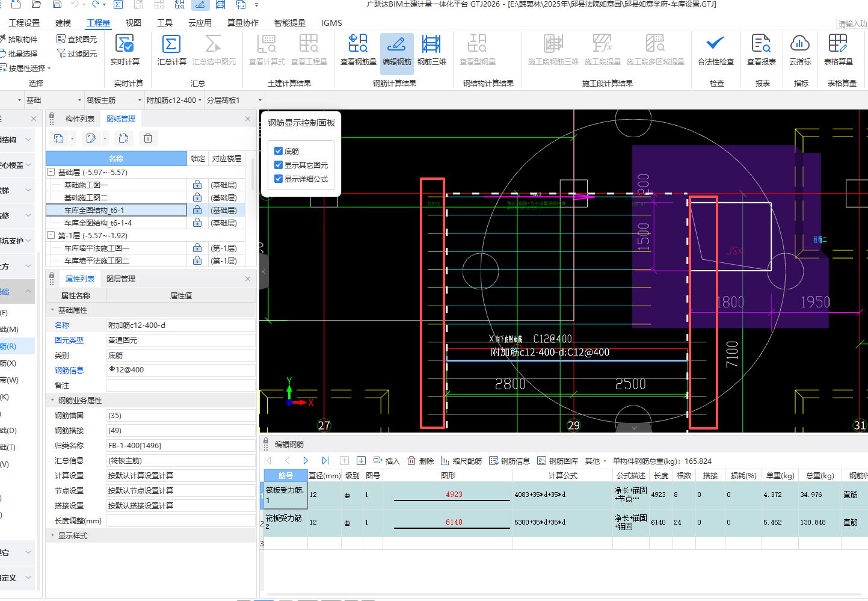Click 归类名称 value FB-1-400[1496]
The height and width of the screenshot is (601, 868).
coord(180,445)
